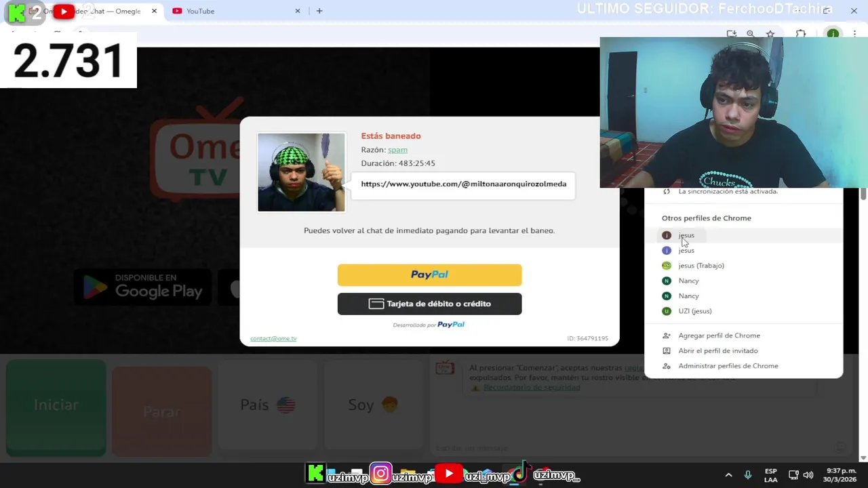Image resolution: width=868 pixels, height=488 pixels.
Task: Open the Soy gender selector
Action: coord(374,405)
